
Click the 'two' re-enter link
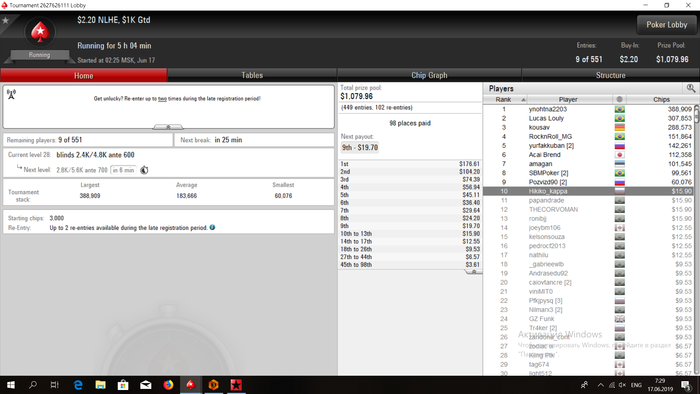click(162, 99)
